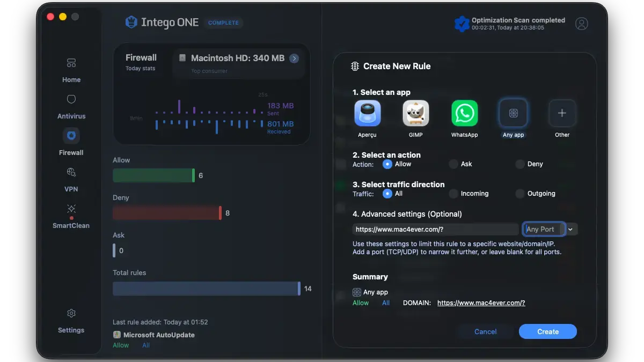Go to the VPN section
Screen dimensions: 644x362
point(71,173)
